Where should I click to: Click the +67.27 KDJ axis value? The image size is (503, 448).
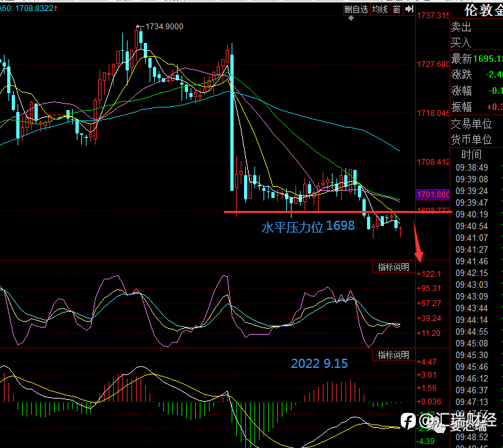pyautogui.click(x=429, y=303)
